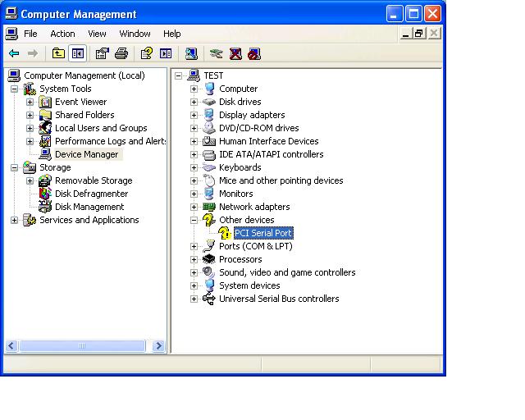Click the Help toolbar icon

[146, 54]
